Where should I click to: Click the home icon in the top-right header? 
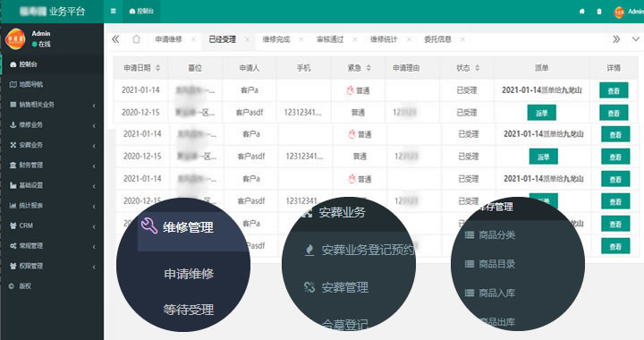pyautogui.click(x=582, y=12)
